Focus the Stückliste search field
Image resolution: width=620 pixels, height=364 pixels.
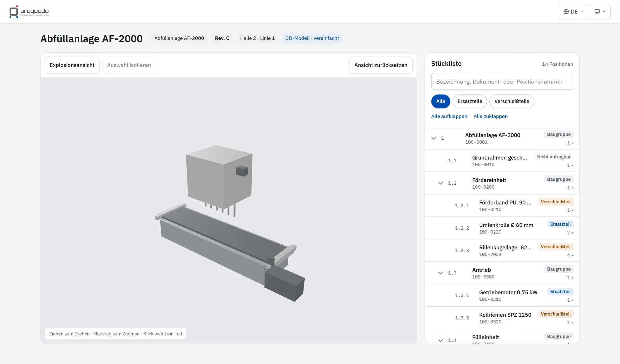pos(502,81)
